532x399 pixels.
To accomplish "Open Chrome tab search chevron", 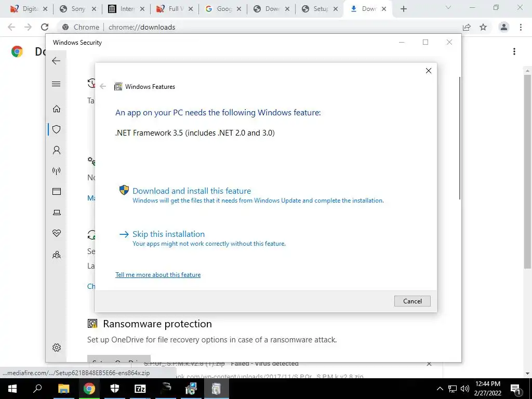I will click(x=448, y=7).
